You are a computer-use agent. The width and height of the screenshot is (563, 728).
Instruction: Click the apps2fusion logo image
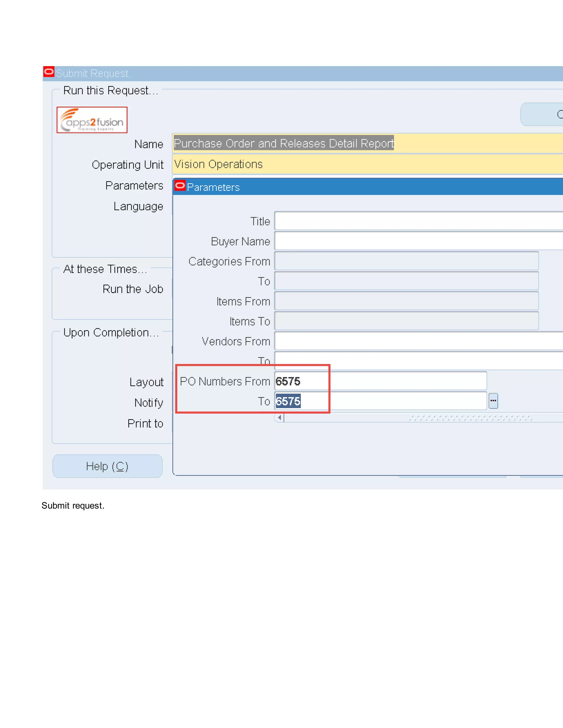92,120
